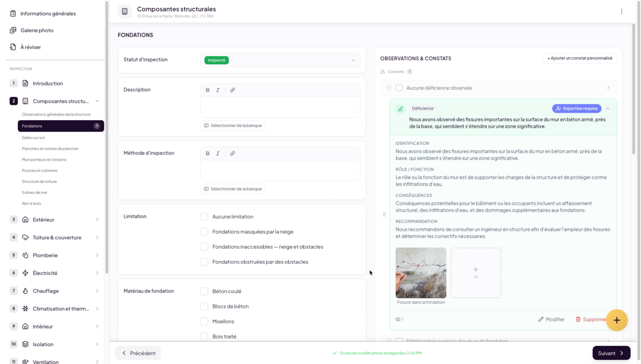The image size is (641, 364).
Task: Click Suivant button
Action: 611,353
